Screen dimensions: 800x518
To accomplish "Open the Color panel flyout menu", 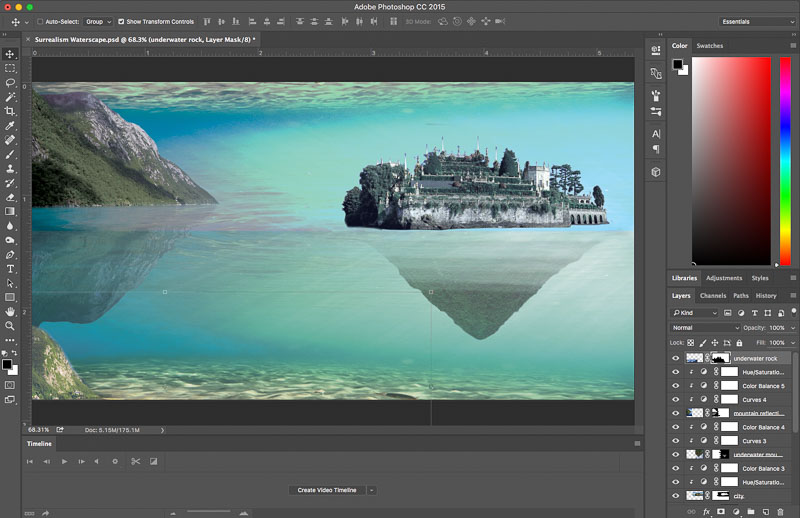I will pos(793,45).
